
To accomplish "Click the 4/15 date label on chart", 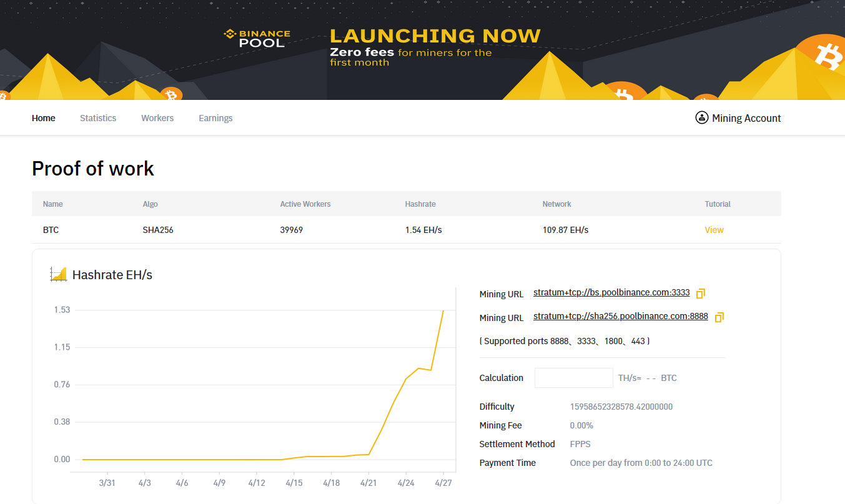I will tap(294, 483).
